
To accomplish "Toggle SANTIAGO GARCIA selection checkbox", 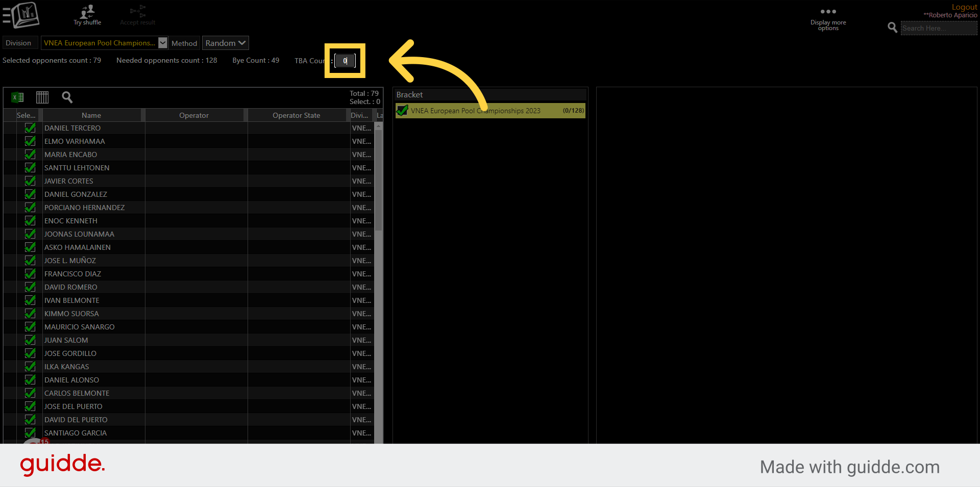I will [x=30, y=433].
